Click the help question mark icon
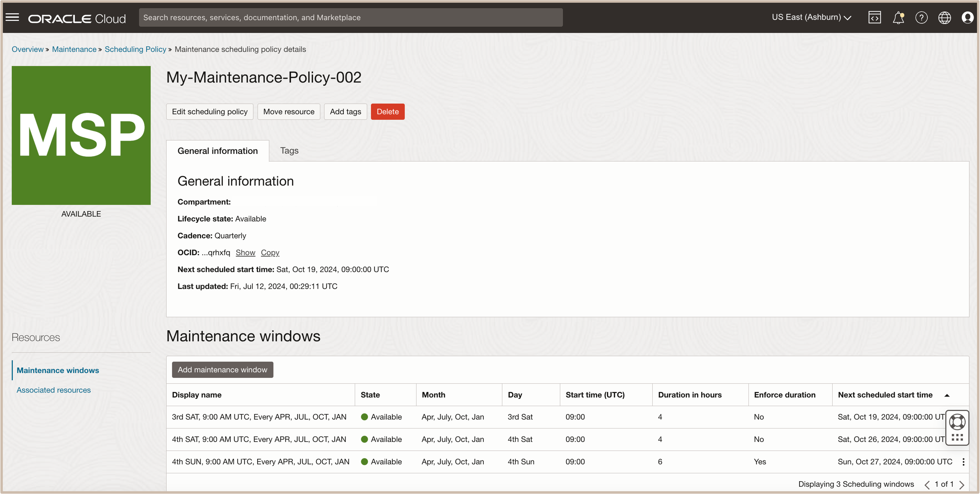Viewport: 980px width, 494px height. coord(921,17)
